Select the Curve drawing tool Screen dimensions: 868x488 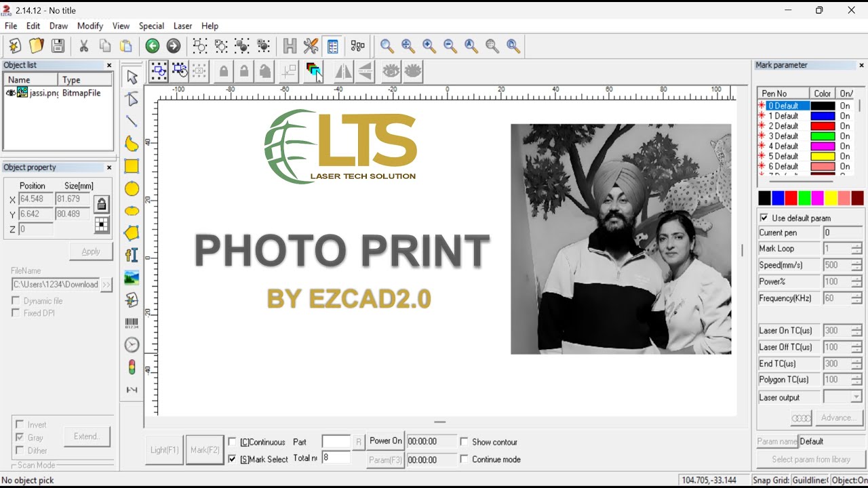[132, 144]
